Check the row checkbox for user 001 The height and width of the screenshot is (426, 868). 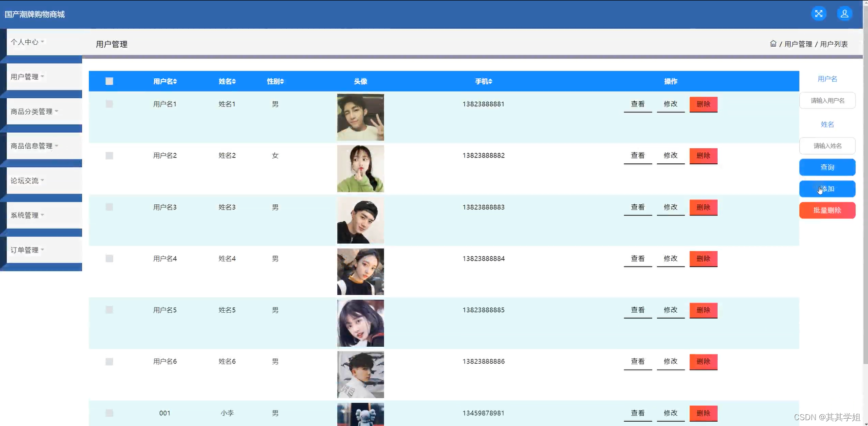point(109,413)
